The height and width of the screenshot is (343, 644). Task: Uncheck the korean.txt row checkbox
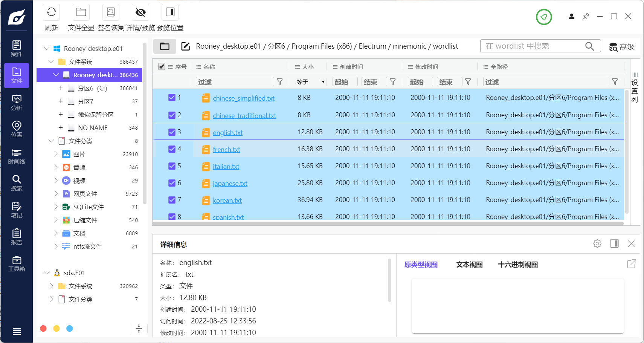pos(172,200)
